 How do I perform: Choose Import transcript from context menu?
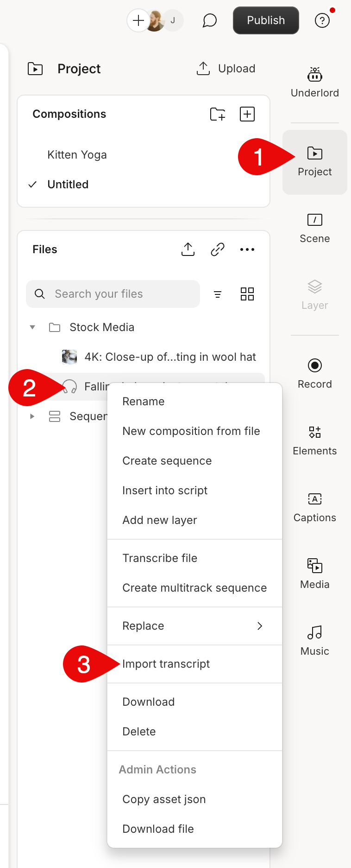(166, 664)
